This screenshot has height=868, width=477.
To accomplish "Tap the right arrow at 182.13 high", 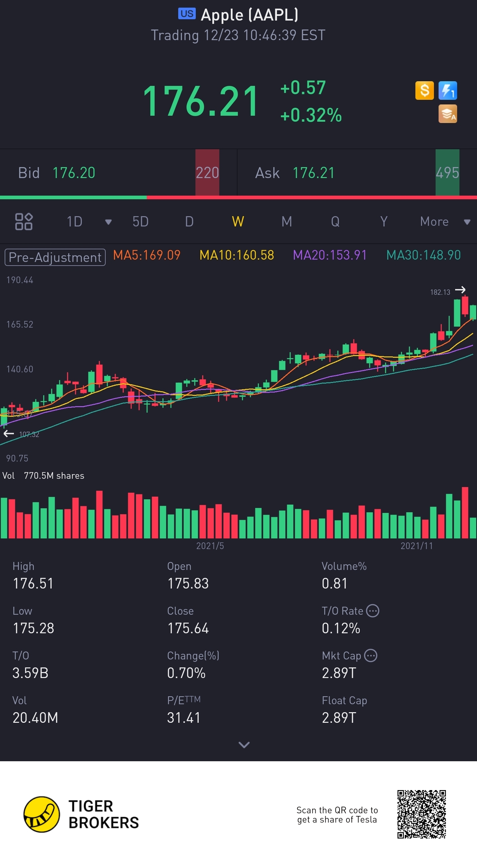I will pos(460,290).
